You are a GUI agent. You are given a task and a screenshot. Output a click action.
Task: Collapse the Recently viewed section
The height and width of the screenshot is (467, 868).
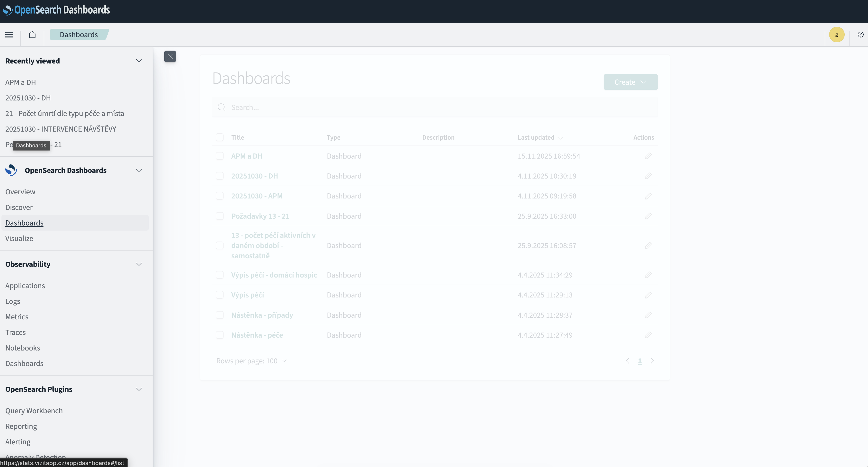[x=139, y=61]
